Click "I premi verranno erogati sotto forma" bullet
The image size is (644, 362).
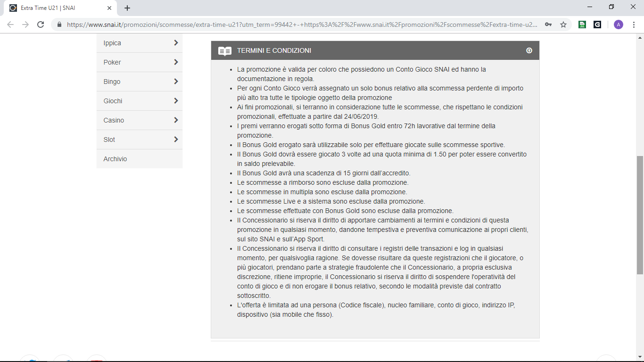tap(366, 131)
